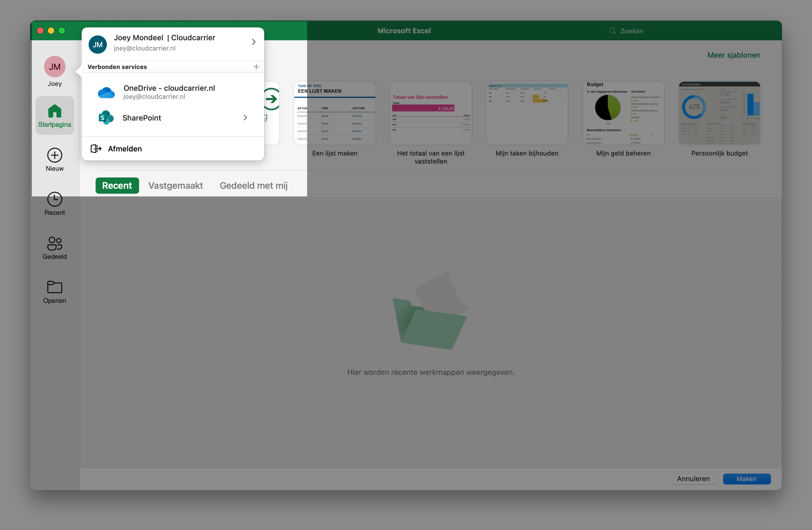Click the search magnifier icon
The width and height of the screenshot is (812, 530).
[x=613, y=31]
